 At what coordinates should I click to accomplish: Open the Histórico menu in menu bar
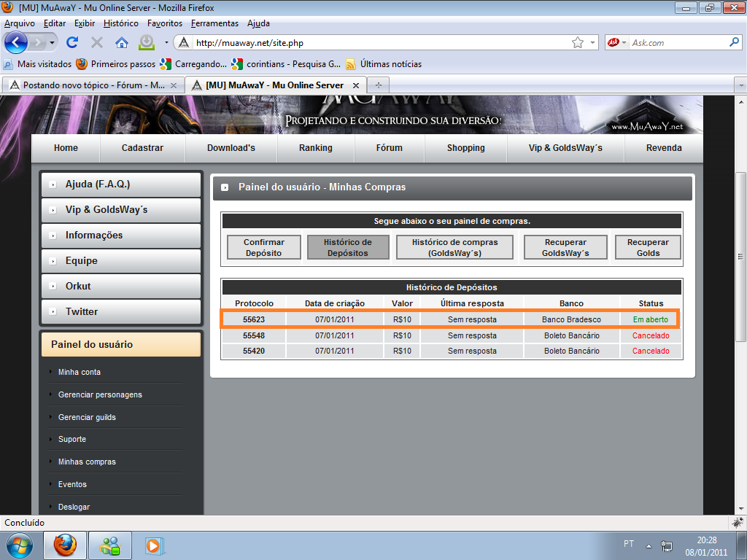pos(120,23)
